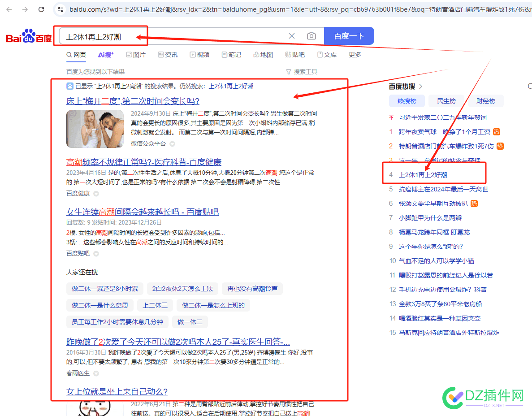Switch to the 图片 tab
Image resolution: width=532 pixels, height=416 pixels.
click(x=136, y=55)
